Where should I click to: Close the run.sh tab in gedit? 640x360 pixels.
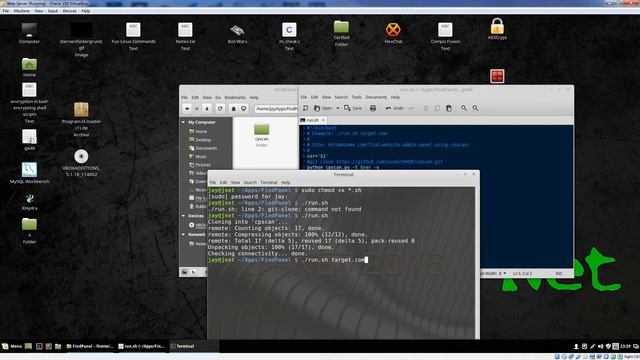[323, 120]
